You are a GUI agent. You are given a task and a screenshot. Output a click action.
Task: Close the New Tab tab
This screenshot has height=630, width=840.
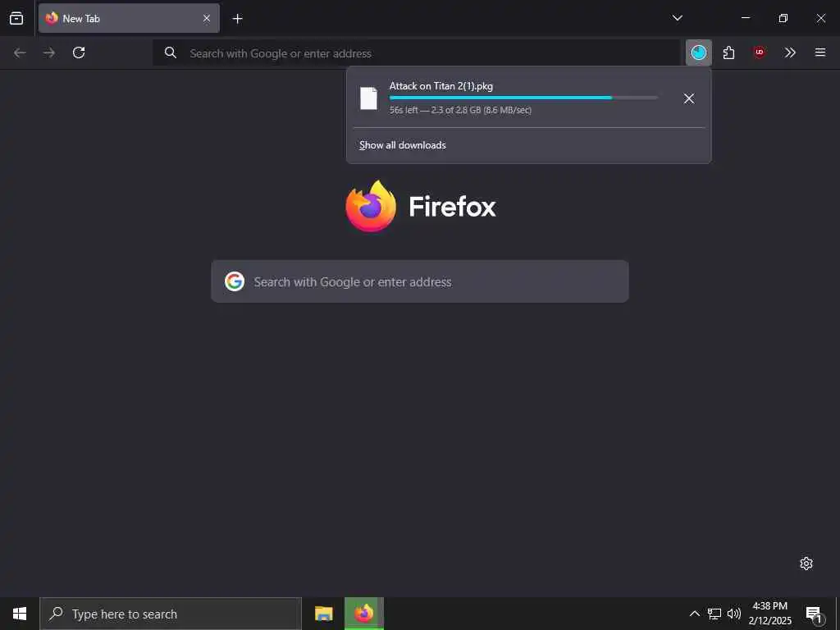pos(206,18)
